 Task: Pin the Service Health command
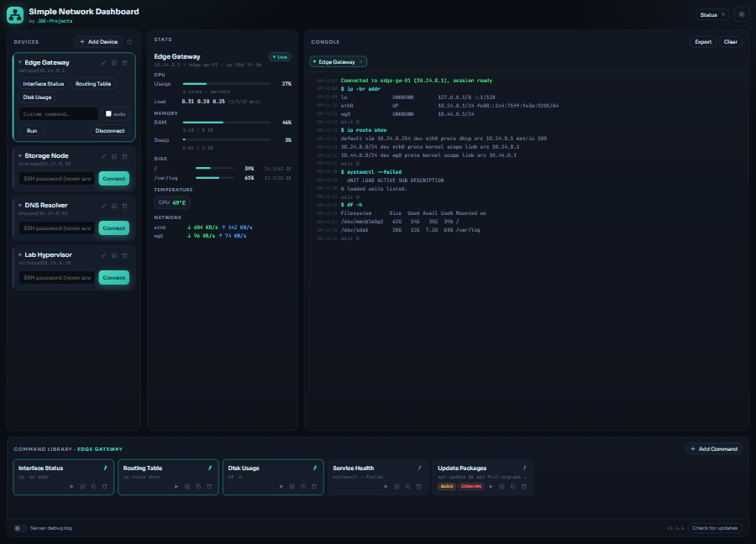[420, 468]
